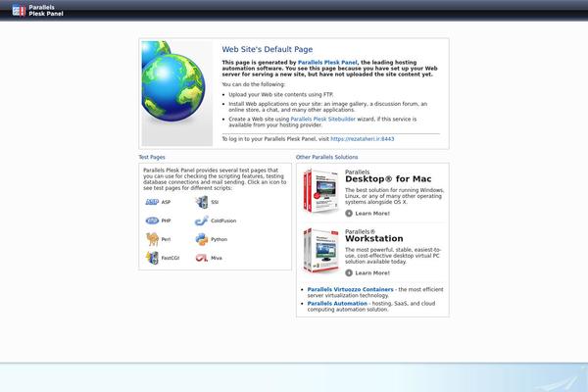Click the Perl camel icon
Image resolution: width=588 pixels, height=392 pixels.
coord(152,239)
